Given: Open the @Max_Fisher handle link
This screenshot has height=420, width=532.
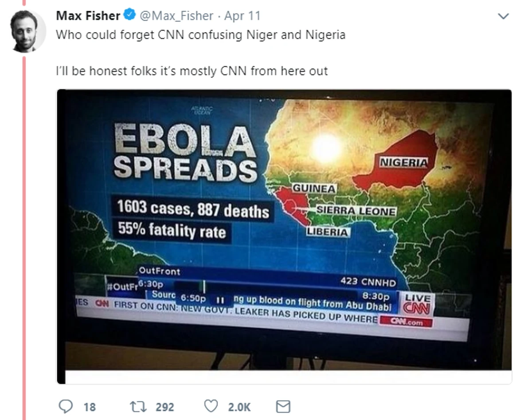Looking at the screenshot, I should 176,16.
